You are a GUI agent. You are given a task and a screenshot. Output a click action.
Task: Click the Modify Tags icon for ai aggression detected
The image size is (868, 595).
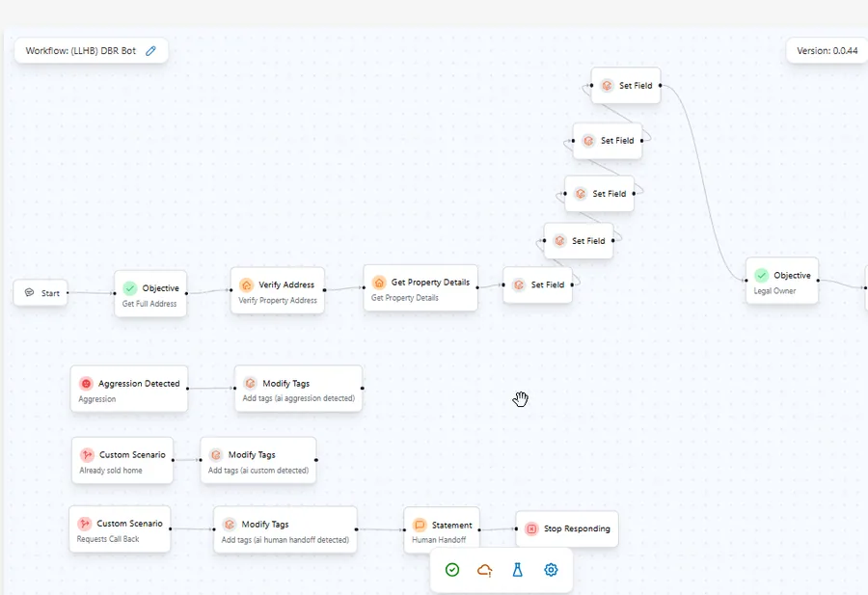click(250, 384)
